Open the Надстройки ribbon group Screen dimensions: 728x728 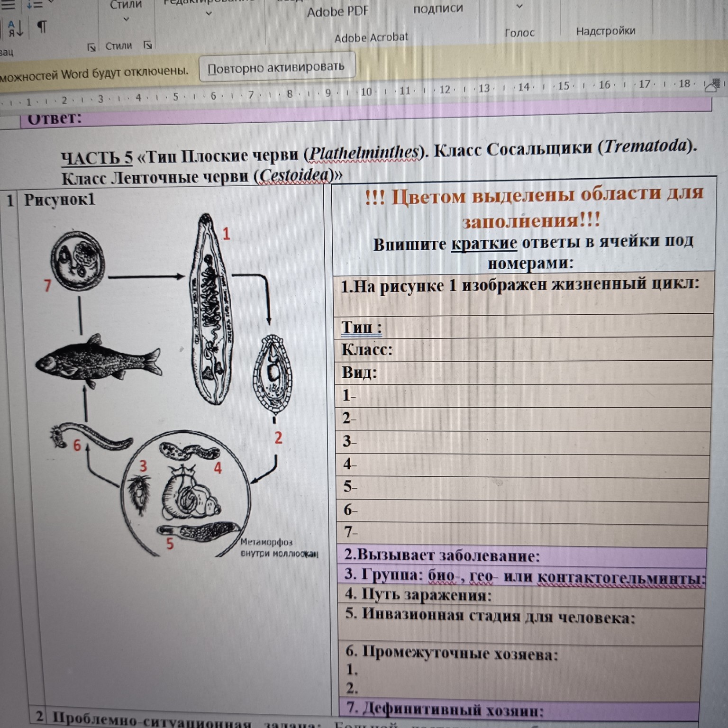pyautogui.click(x=607, y=32)
